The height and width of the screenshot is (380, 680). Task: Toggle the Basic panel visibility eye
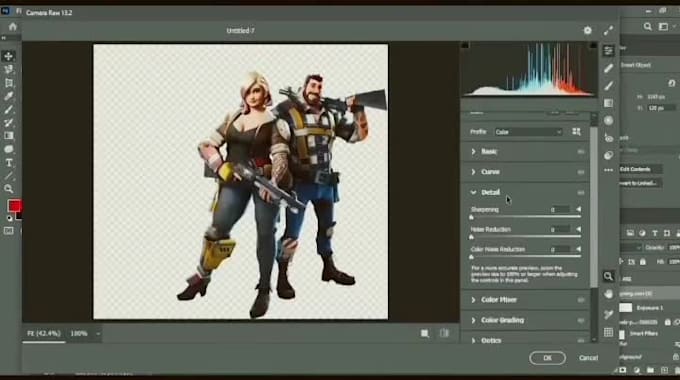(581, 151)
